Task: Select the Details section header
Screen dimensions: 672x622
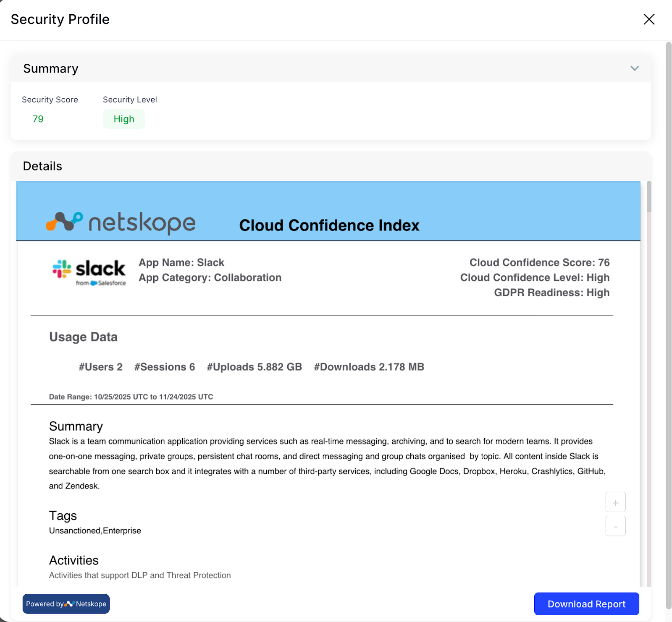Action: [x=42, y=166]
